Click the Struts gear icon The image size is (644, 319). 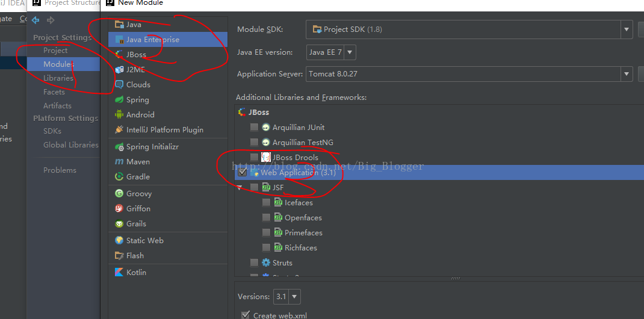click(x=266, y=263)
